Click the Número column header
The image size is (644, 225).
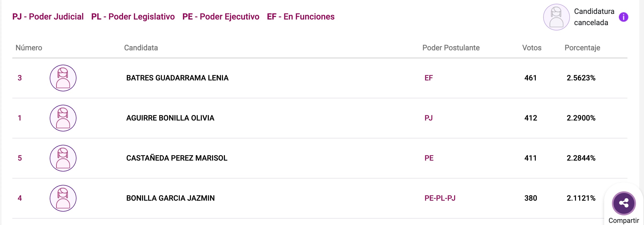pos(29,48)
